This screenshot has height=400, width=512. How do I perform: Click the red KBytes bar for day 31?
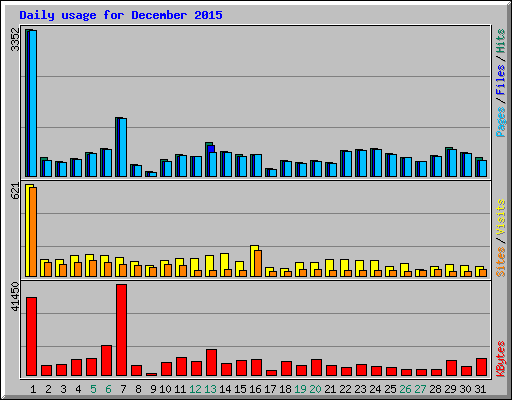(x=481, y=367)
